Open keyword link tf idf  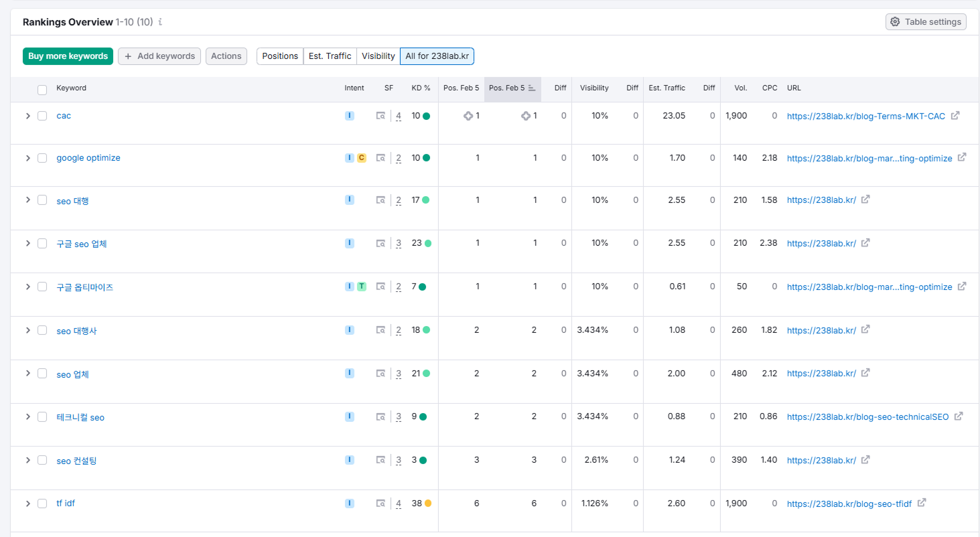[x=66, y=504]
